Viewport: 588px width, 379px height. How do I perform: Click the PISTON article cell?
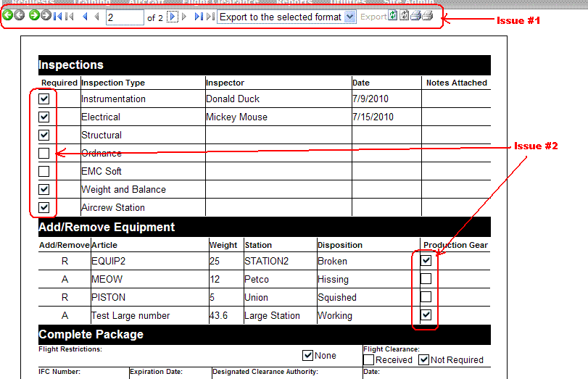coord(108,297)
